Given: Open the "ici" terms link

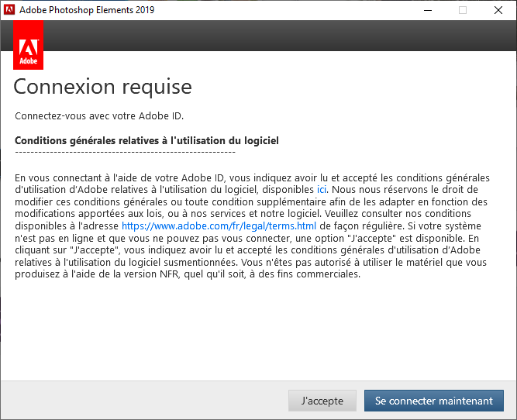Looking at the screenshot, I should 322,189.
